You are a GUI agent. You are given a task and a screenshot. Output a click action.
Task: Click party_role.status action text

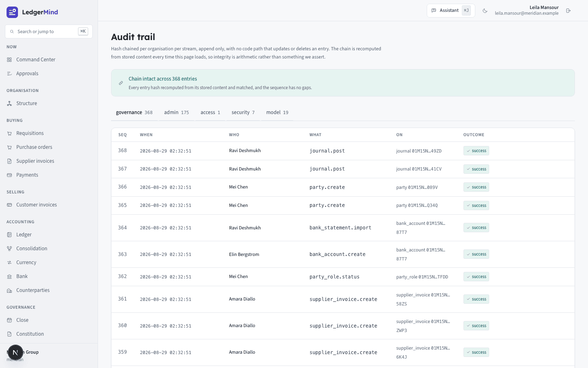point(334,277)
